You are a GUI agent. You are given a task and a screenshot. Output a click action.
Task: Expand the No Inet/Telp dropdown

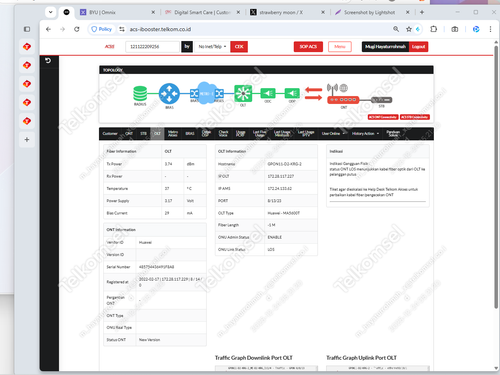(212, 47)
